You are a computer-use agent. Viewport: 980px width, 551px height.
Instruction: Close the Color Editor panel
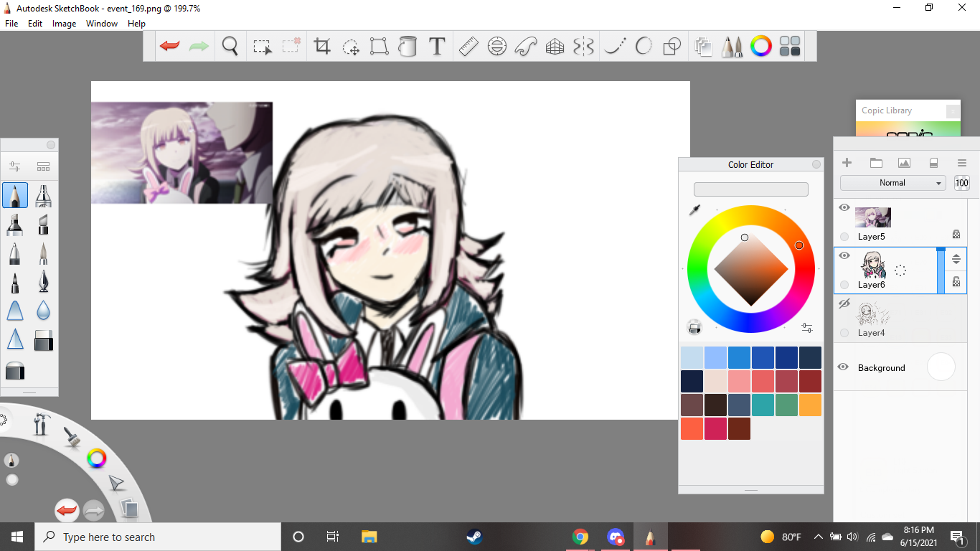[816, 164]
